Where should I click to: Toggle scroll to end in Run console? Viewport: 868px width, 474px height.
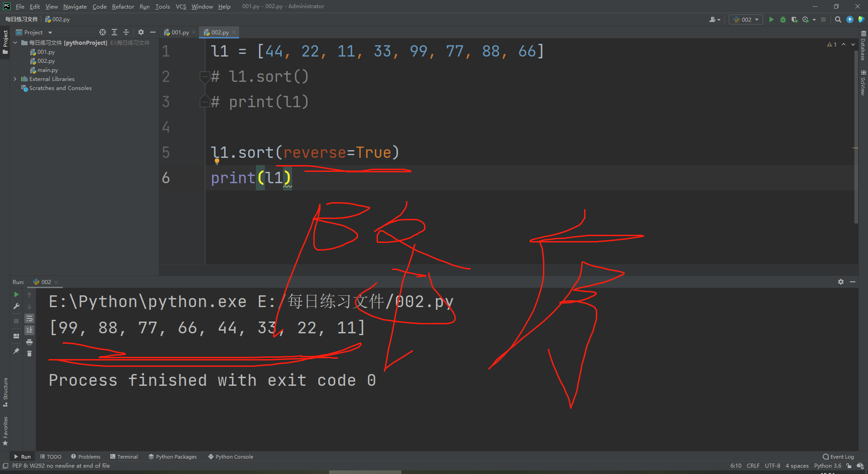click(x=29, y=330)
